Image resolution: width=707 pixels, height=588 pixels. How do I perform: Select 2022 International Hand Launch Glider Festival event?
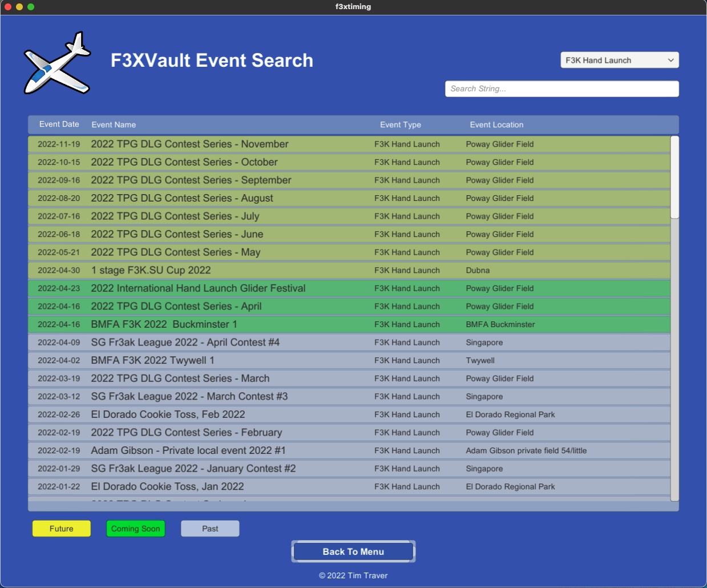pos(198,288)
